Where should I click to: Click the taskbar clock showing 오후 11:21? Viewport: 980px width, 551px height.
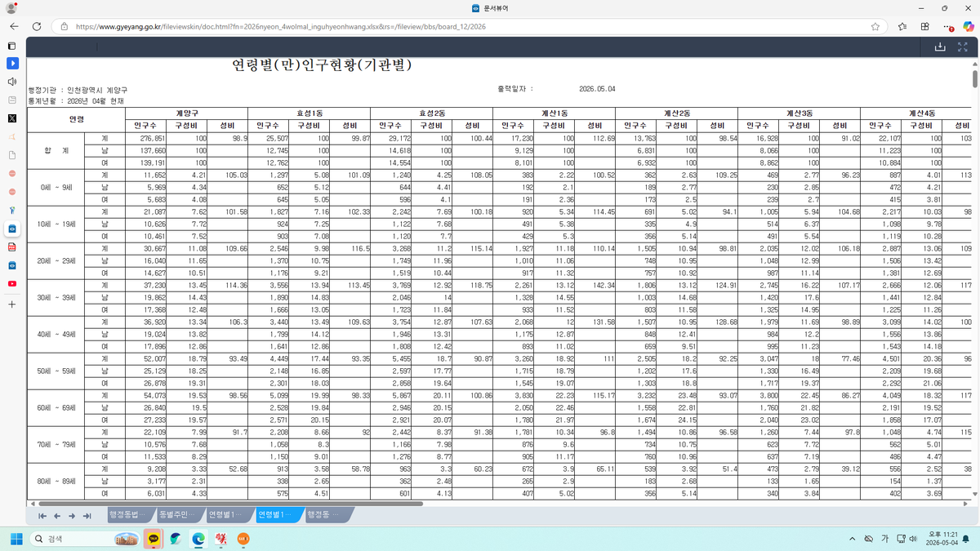pyautogui.click(x=942, y=539)
